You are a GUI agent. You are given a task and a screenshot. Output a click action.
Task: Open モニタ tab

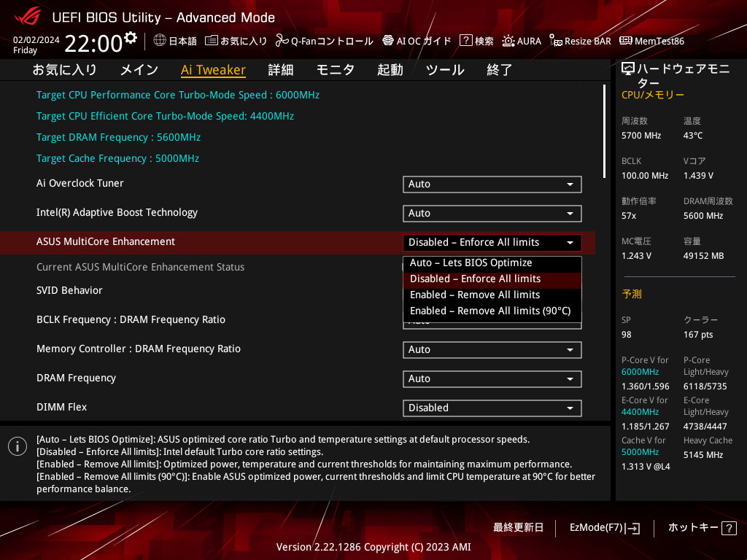[x=336, y=70]
